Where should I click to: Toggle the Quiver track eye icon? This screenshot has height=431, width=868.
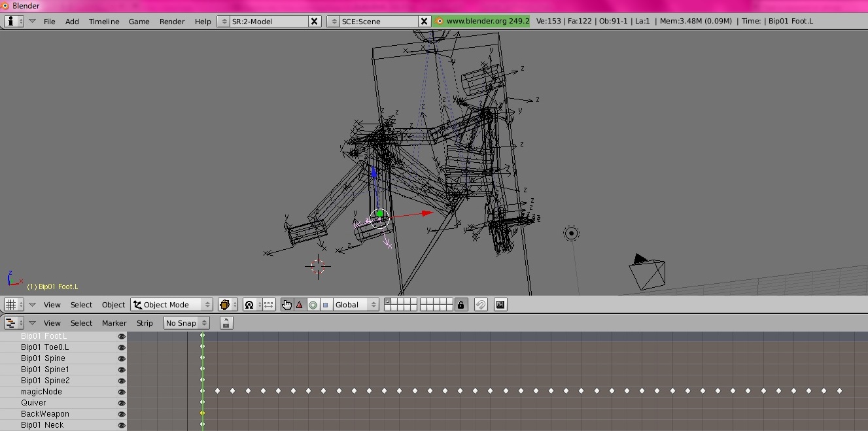(121, 403)
